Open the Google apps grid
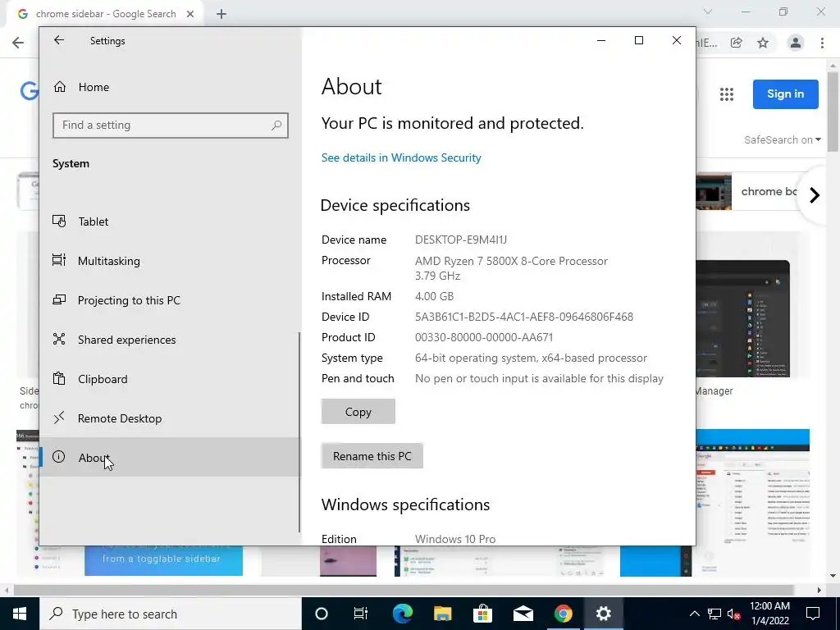The image size is (840, 630). 727,94
